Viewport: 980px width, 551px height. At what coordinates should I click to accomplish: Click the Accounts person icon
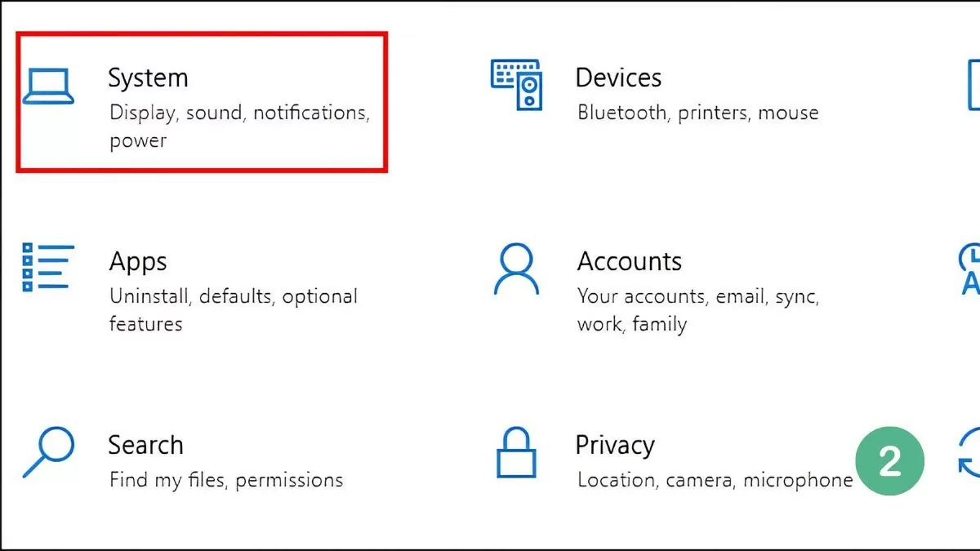516,269
